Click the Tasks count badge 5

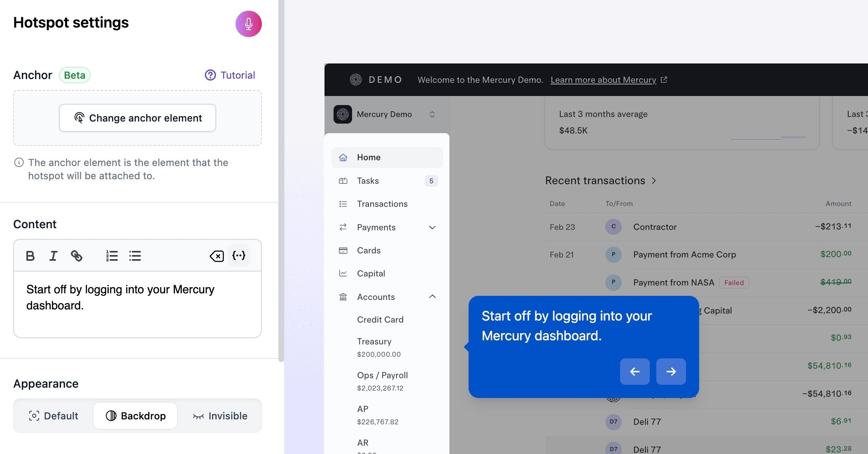(431, 181)
